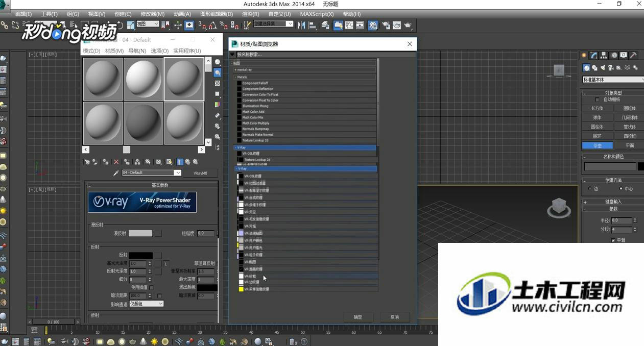The width and height of the screenshot is (644, 346).
Task: Select the Geometry category icon
Action: pos(587,67)
